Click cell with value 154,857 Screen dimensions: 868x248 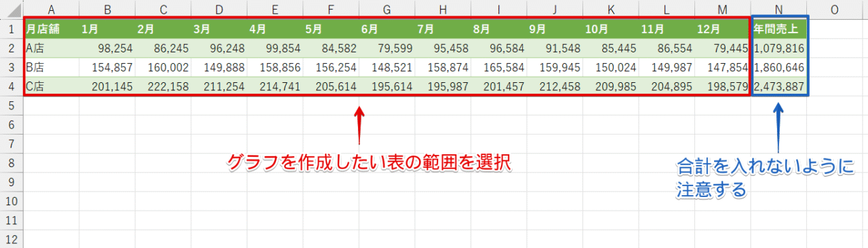[107, 67]
